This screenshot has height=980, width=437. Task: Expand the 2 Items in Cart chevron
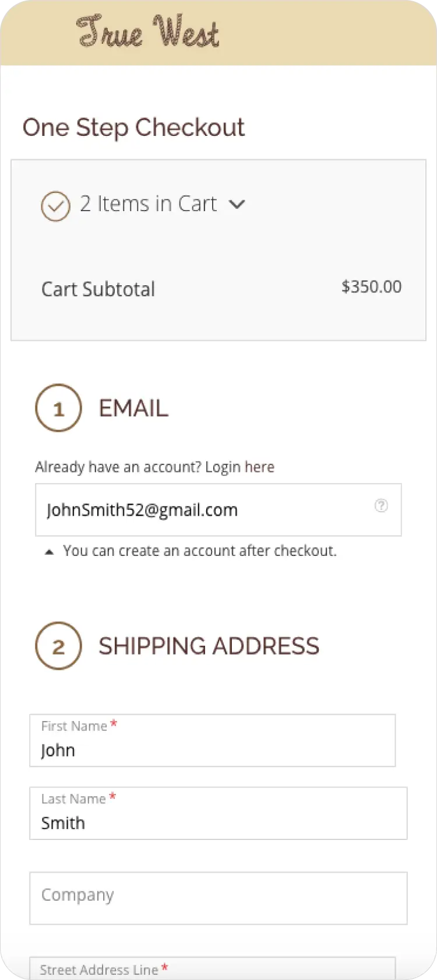tap(237, 204)
